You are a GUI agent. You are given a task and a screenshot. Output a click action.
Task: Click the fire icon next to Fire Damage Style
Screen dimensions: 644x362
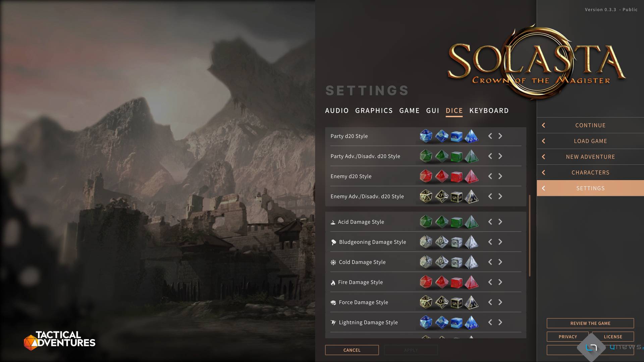[333, 283]
